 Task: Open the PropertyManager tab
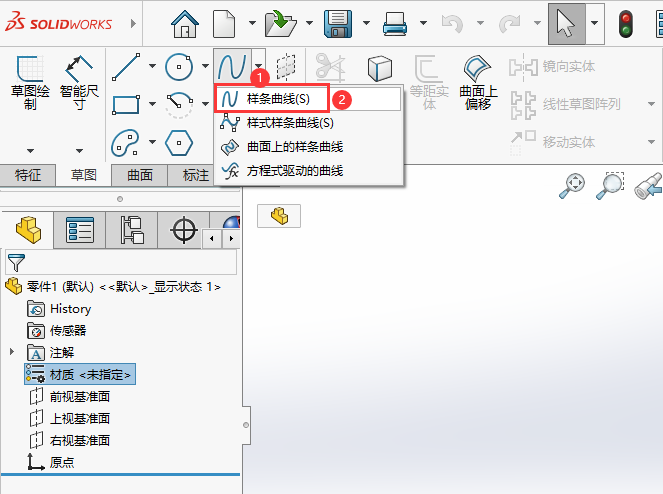(80, 230)
